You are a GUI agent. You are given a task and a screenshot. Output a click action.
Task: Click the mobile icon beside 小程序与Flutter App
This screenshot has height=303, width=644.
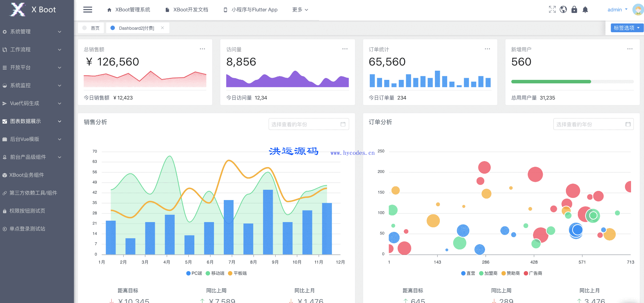tap(226, 10)
